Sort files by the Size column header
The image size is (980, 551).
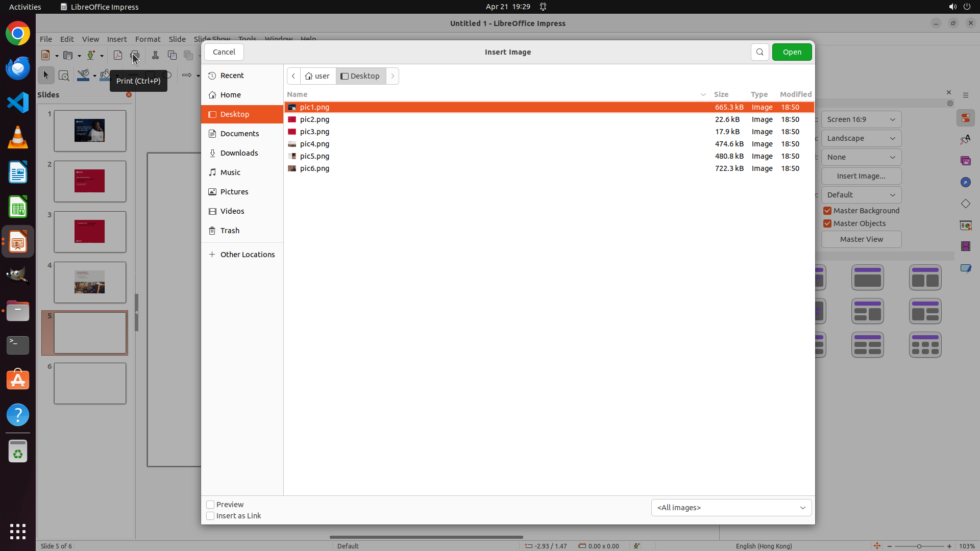click(721, 94)
